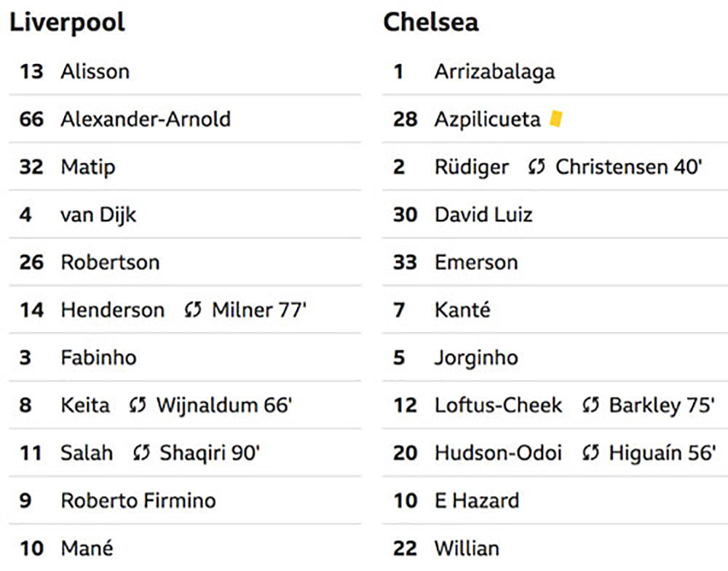The width and height of the screenshot is (728, 571).
Task: Select E Hazard player row
Action: (x=555, y=501)
